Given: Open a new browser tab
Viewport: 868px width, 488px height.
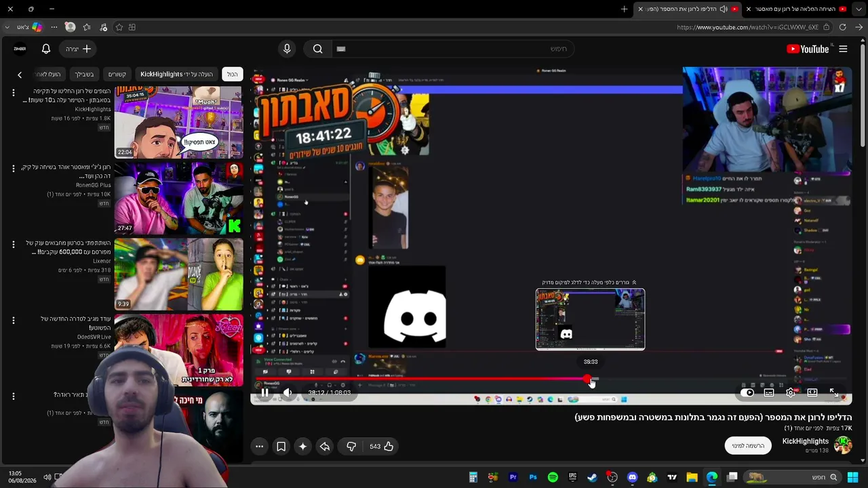Looking at the screenshot, I should click(624, 9).
